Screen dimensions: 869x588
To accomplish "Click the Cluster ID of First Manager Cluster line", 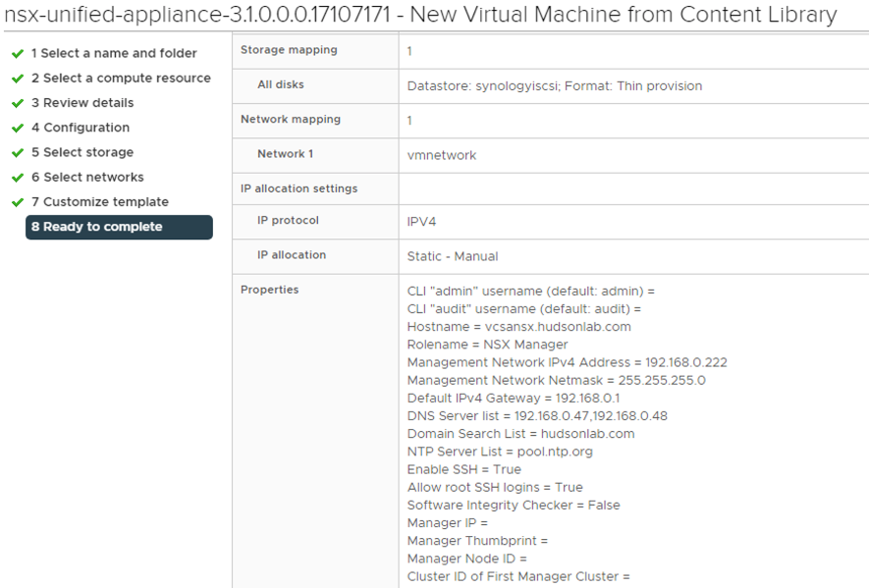I will [518, 576].
